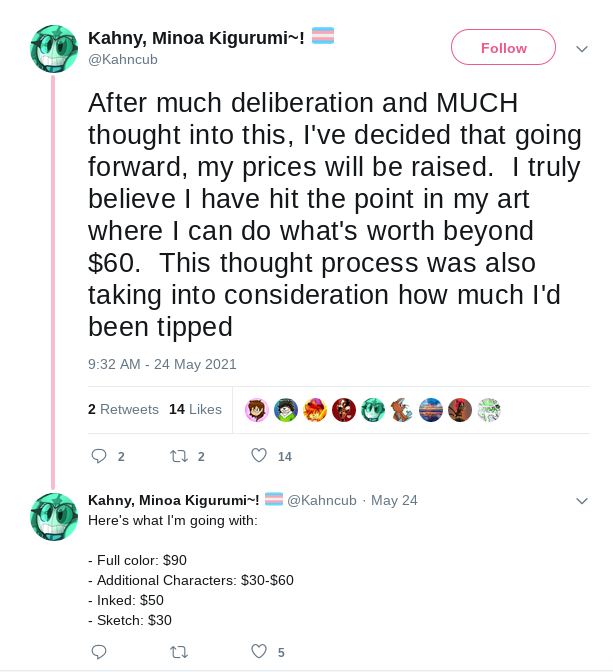The width and height of the screenshot is (613, 672).
Task: Retweet the main tweet about raised prices
Action: (x=179, y=456)
